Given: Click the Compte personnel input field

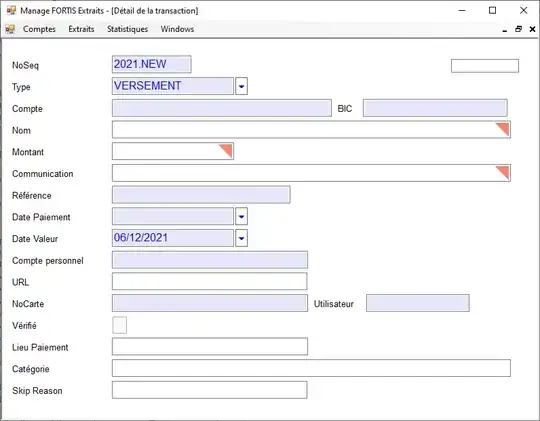Looking at the screenshot, I should (x=210, y=260).
